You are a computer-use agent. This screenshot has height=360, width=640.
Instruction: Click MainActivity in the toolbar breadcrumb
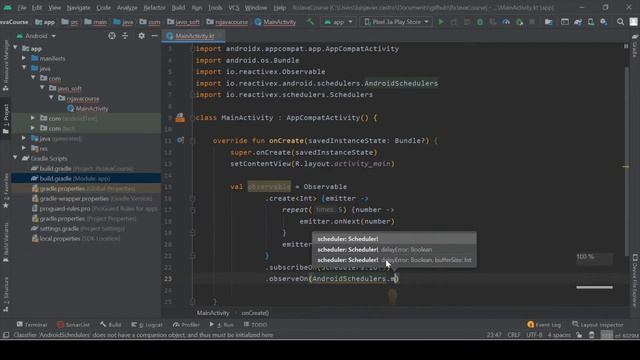(x=276, y=22)
